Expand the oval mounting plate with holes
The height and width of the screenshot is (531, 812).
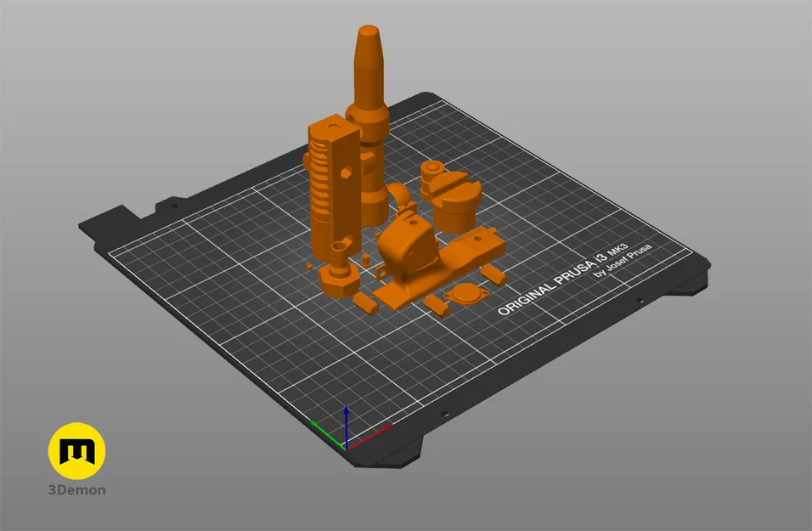coord(468,292)
